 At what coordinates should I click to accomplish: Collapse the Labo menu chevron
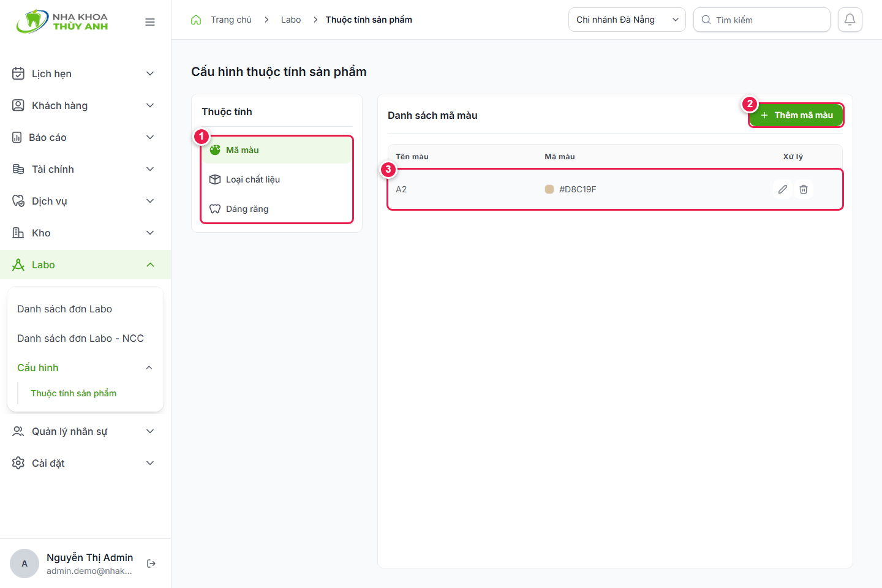(x=150, y=265)
